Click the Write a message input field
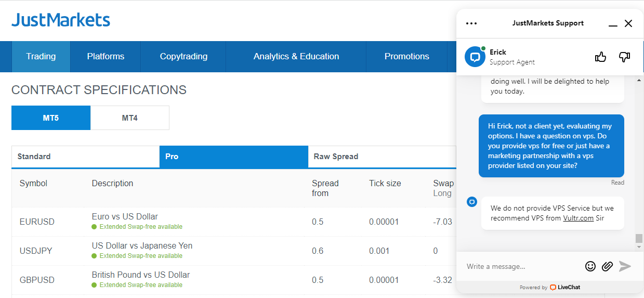644x298 pixels. tap(521, 266)
